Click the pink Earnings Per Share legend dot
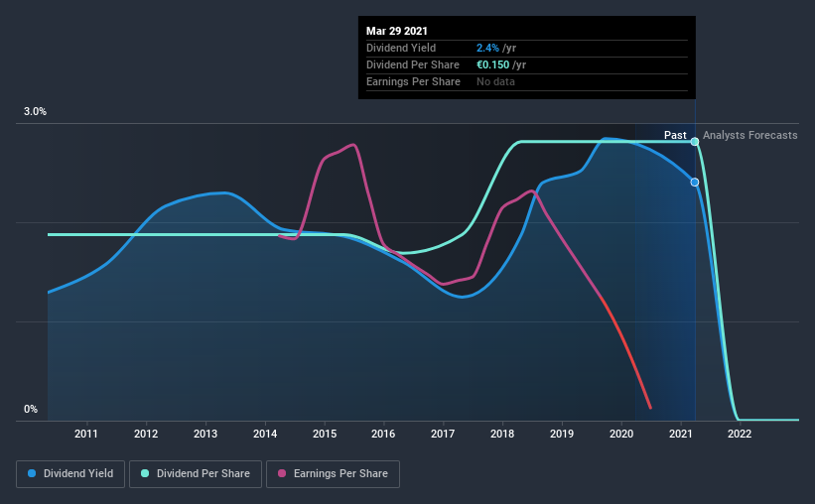The width and height of the screenshot is (815, 504). tap(282, 473)
